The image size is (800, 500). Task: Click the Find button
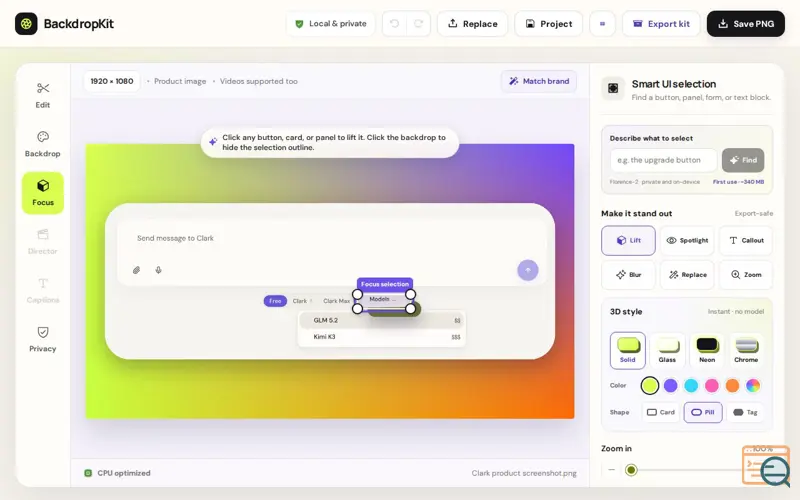[743, 160]
